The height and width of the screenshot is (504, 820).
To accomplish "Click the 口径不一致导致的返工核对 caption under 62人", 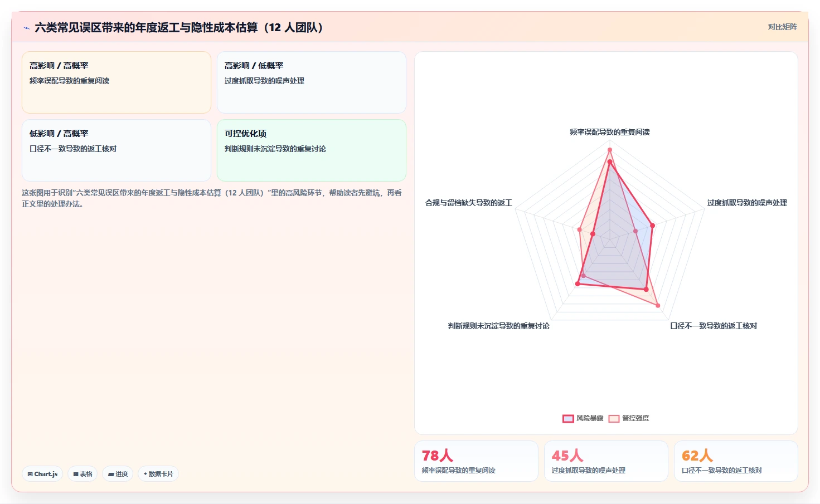I will tap(722, 471).
